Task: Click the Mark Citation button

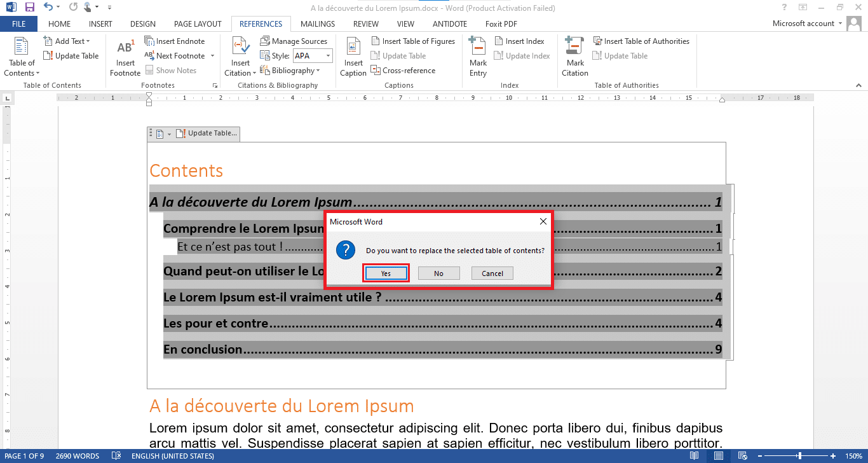Action: 575,58
